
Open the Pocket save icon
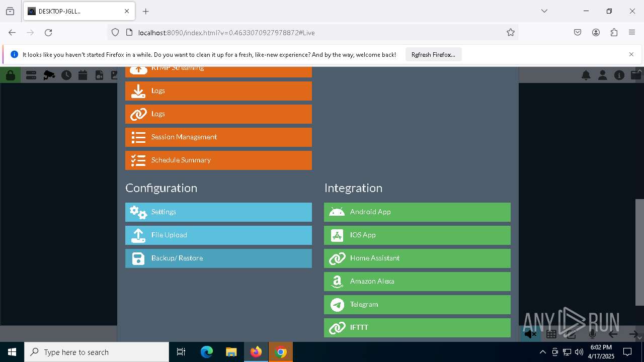click(x=578, y=33)
